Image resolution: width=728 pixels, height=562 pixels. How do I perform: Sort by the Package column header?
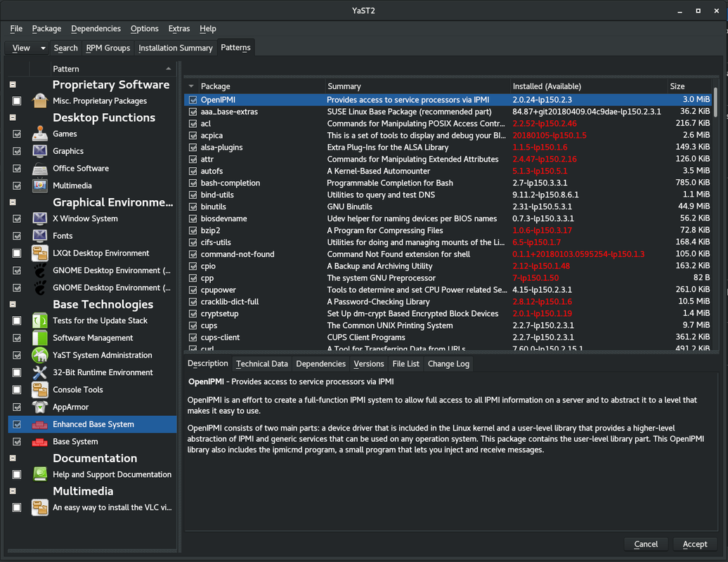tap(261, 86)
